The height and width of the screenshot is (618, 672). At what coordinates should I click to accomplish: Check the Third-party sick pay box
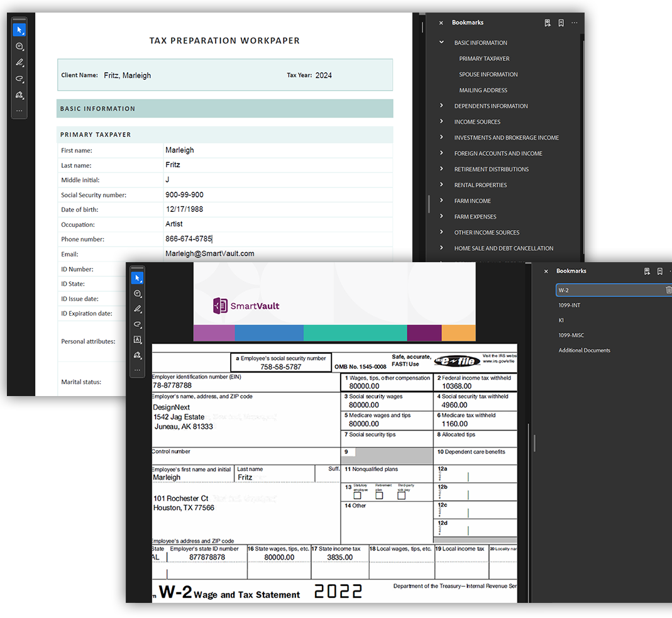(x=401, y=495)
